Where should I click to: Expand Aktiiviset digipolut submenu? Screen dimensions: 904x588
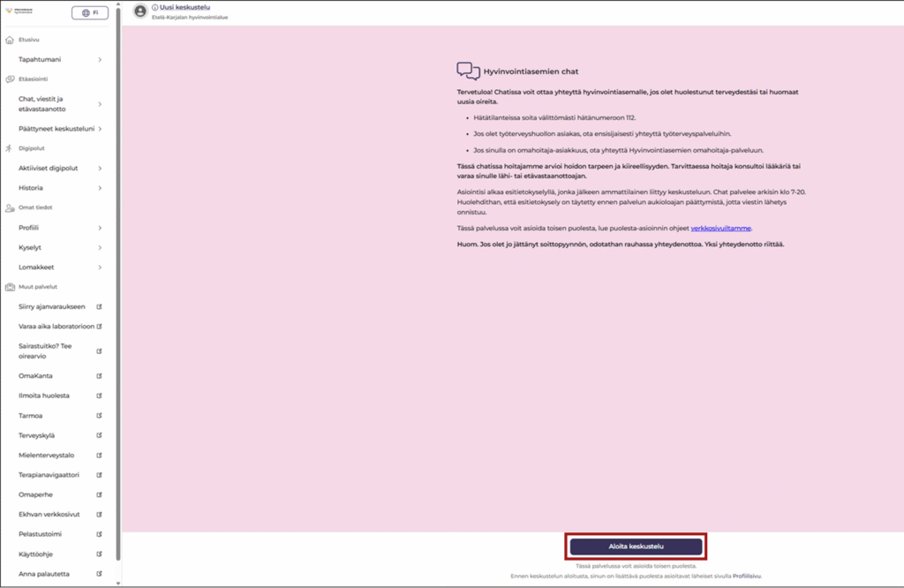100,169
